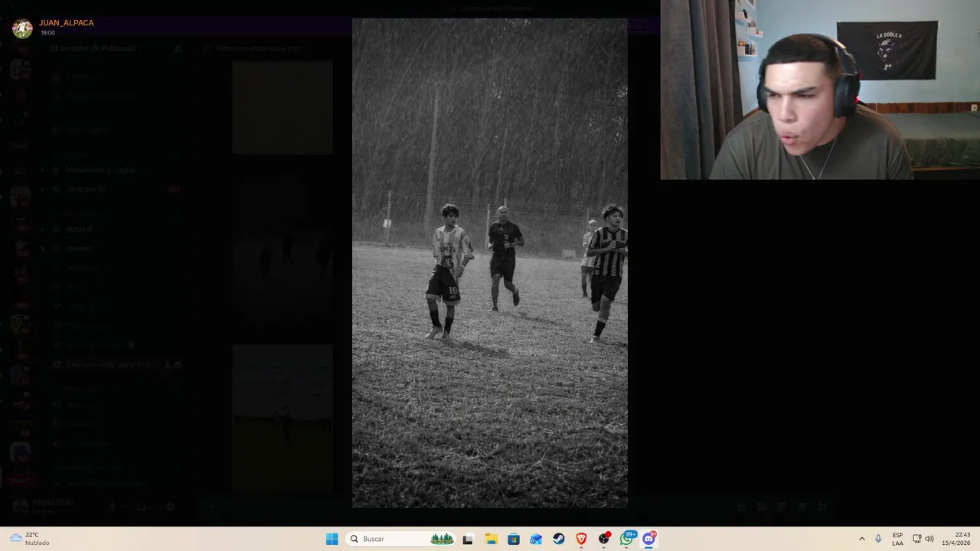Launch Microsoft Store from the taskbar

pos(514,539)
